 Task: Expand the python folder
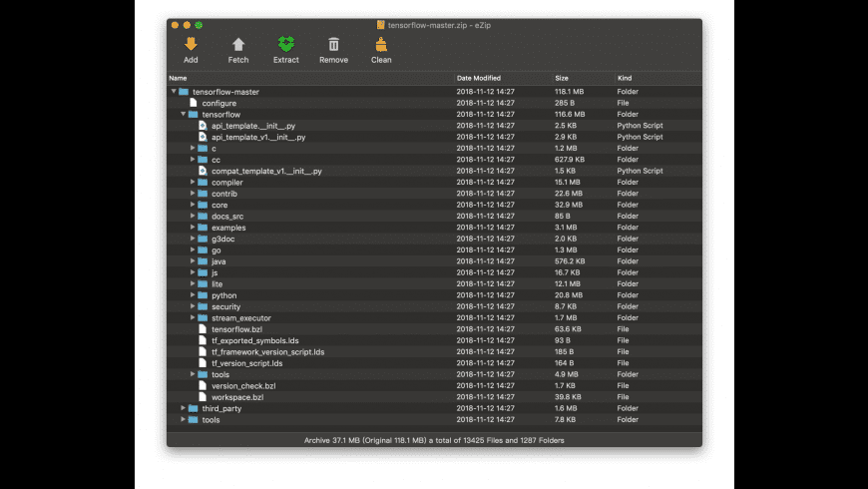[193, 295]
